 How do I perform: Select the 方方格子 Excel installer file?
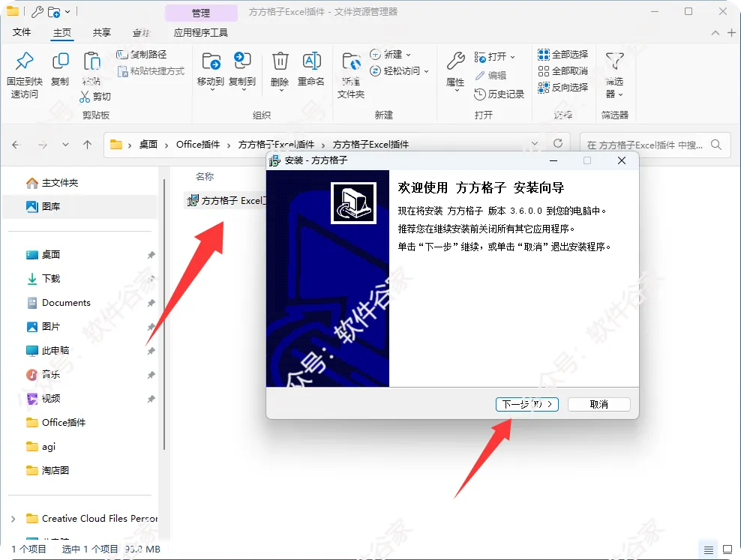point(226,201)
